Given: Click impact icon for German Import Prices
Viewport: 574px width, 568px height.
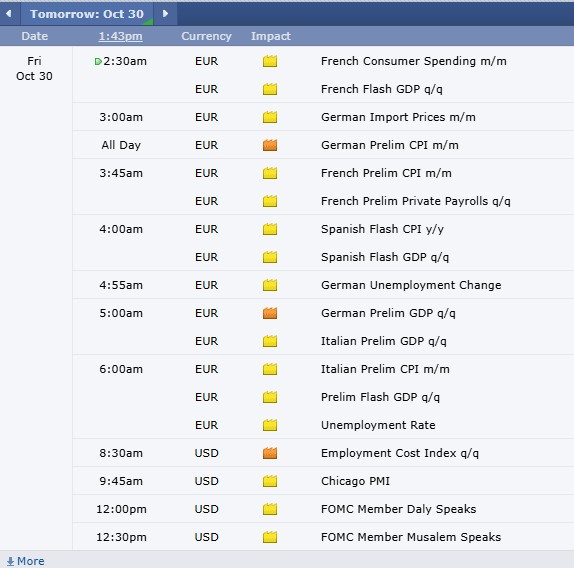Looking at the screenshot, I should pos(270,117).
